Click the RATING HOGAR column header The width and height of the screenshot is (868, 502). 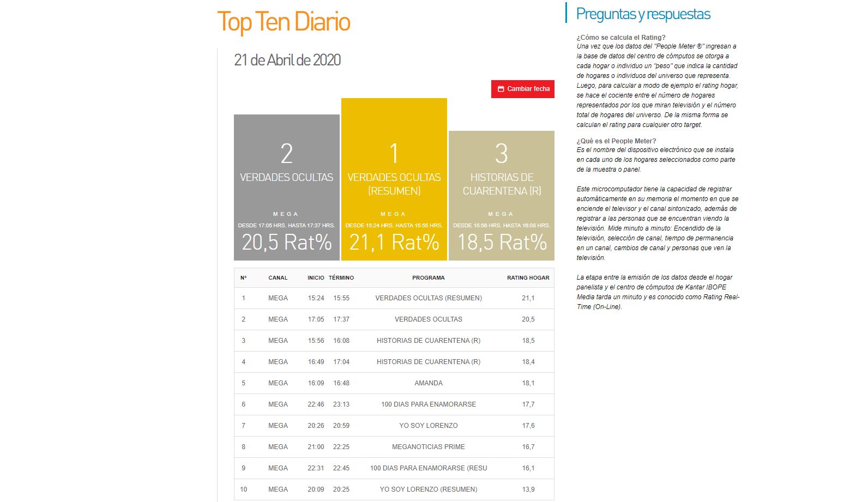528,278
